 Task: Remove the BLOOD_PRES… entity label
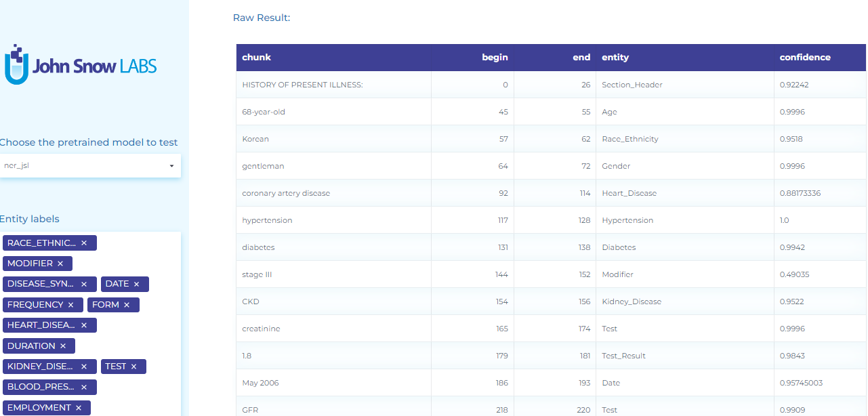pos(84,388)
